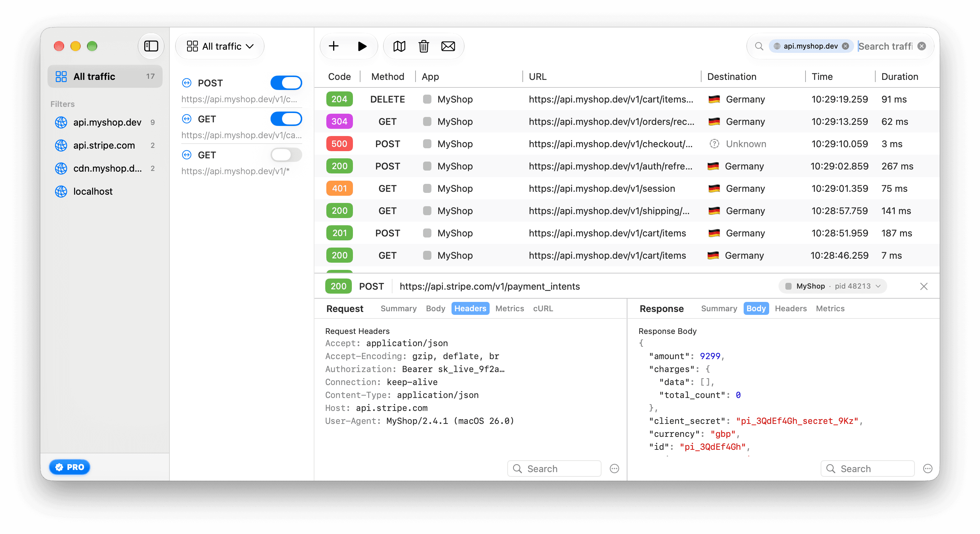Clear the traffic search field
The height and width of the screenshot is (534, 980).
click(921, 46)
